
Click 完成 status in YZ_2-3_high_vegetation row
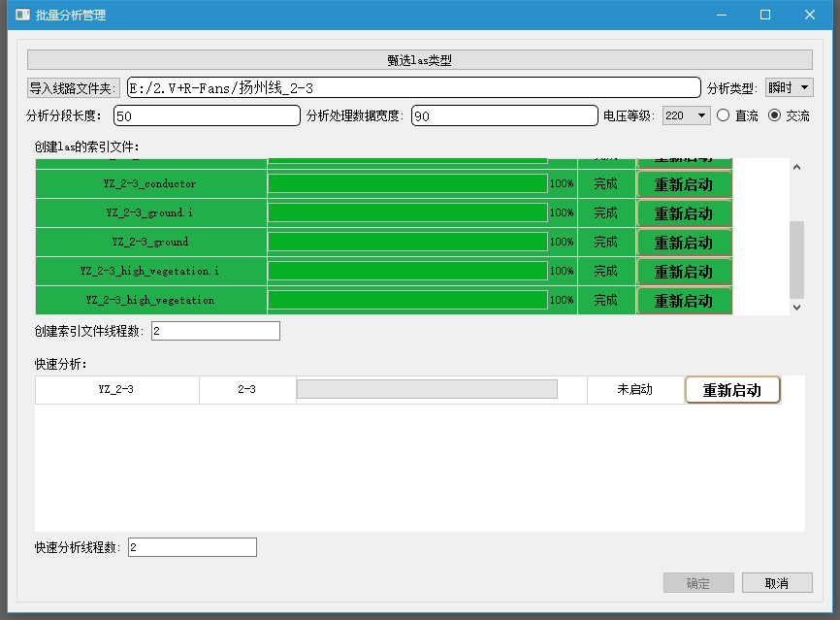click(x=606, y=300)
